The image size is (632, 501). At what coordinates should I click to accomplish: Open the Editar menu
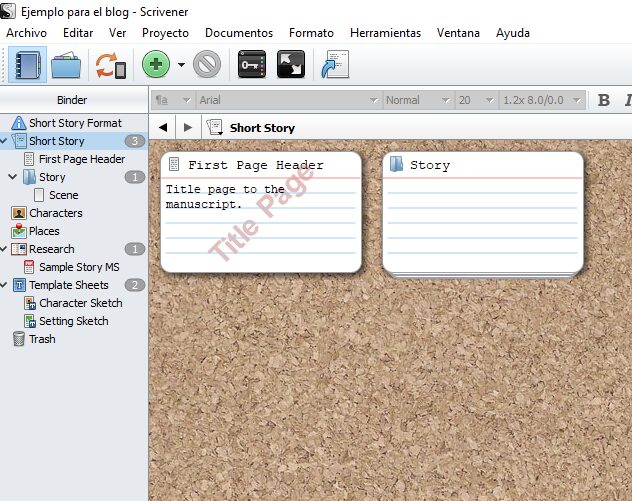pyautogui.click(x=78, y=33)
